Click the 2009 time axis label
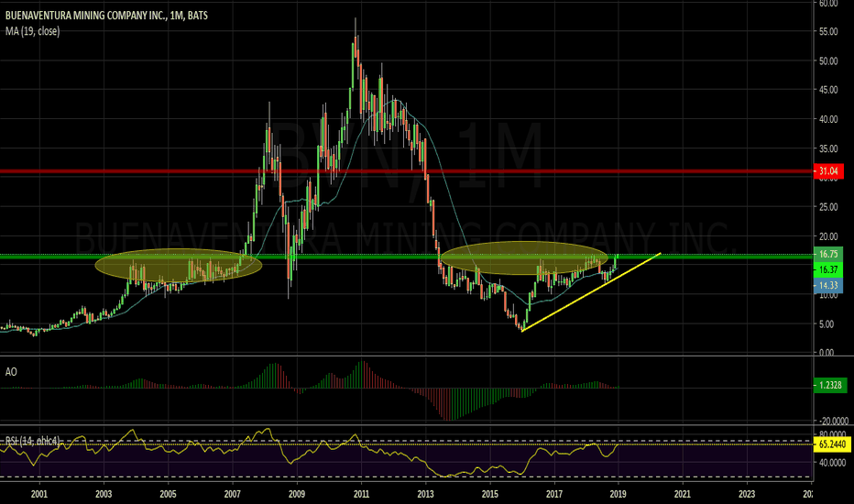 (x=297, y=494)
